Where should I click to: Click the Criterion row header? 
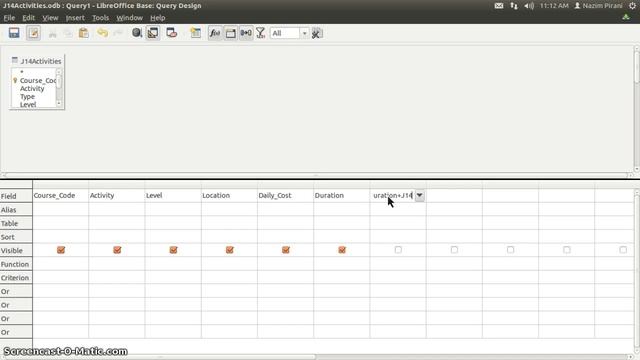(16, 278)
